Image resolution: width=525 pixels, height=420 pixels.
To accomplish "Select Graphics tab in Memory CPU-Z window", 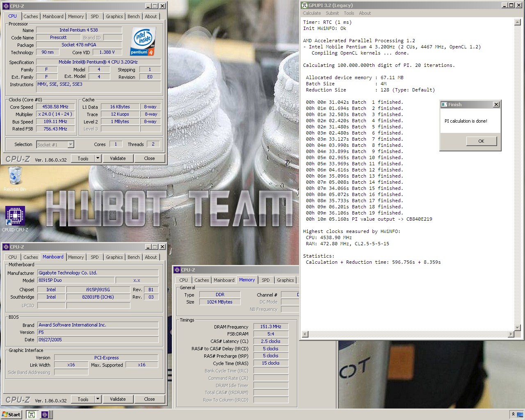I will 285,280.
